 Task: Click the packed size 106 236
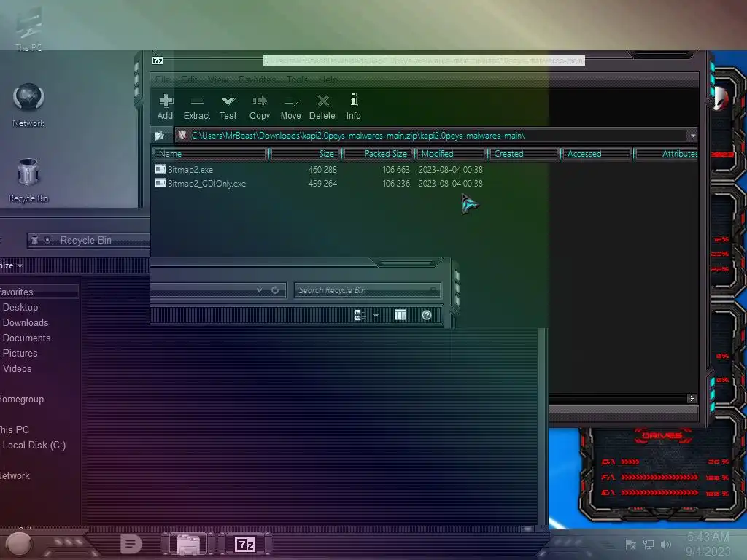click(x=396, y=183)
